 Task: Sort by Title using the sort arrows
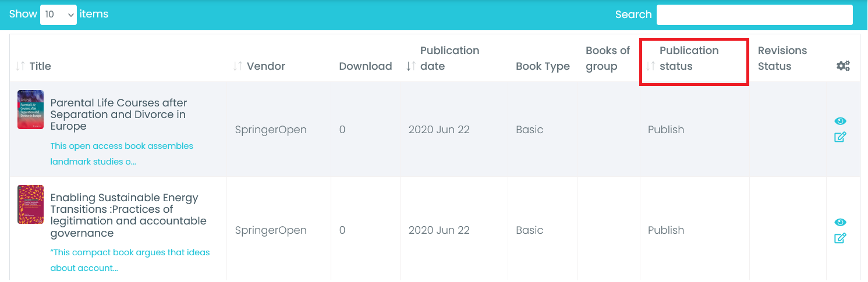point(20,66)
